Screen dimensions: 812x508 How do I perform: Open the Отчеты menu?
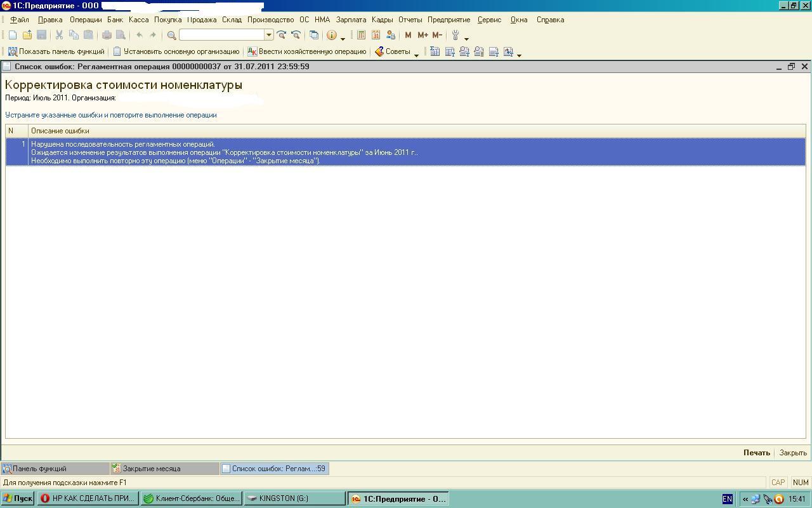point(410,20)
